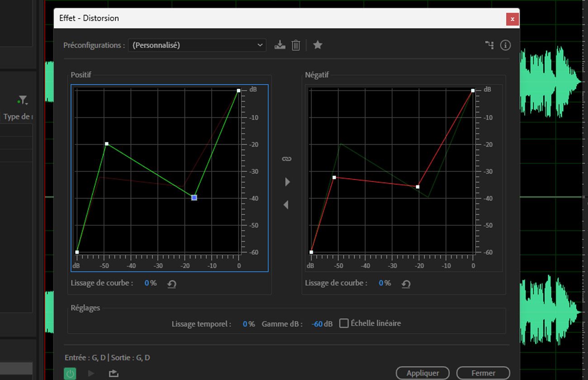This screenshot has width=588, height=380.
Task: Click the info icon in Distorsion dialog
Action: (505, 45)
